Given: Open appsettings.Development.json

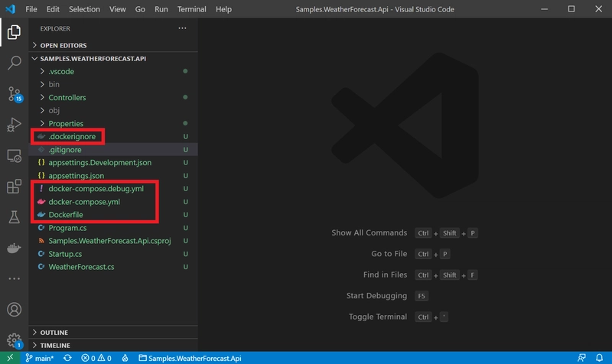Looking at the screenshot, I should pos(113,162).
